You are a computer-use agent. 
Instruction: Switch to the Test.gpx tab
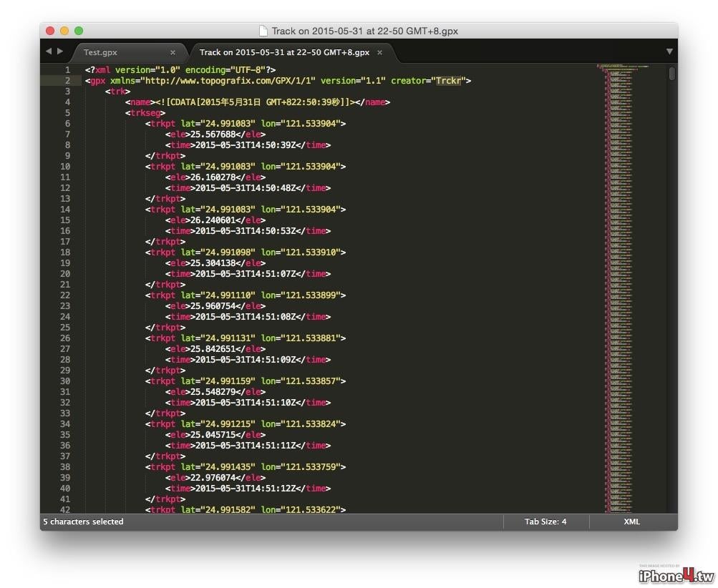pos(100,52)
